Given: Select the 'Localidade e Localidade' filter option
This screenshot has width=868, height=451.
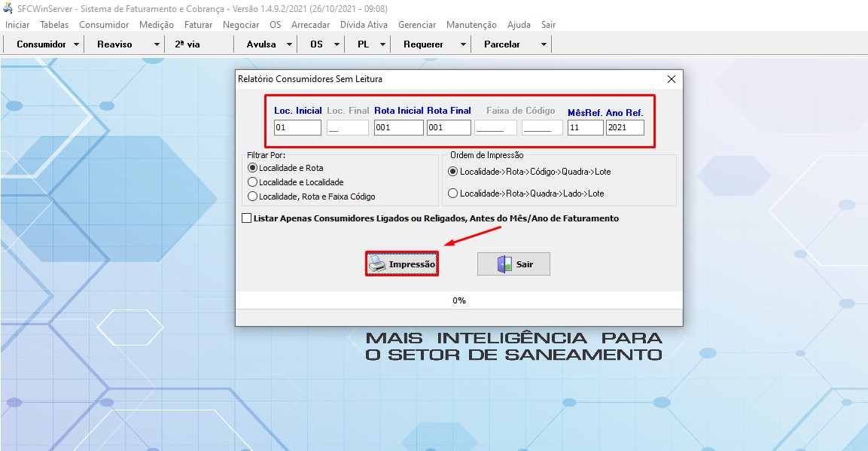Looking at the screenshot, I should (x=253, y=183).
